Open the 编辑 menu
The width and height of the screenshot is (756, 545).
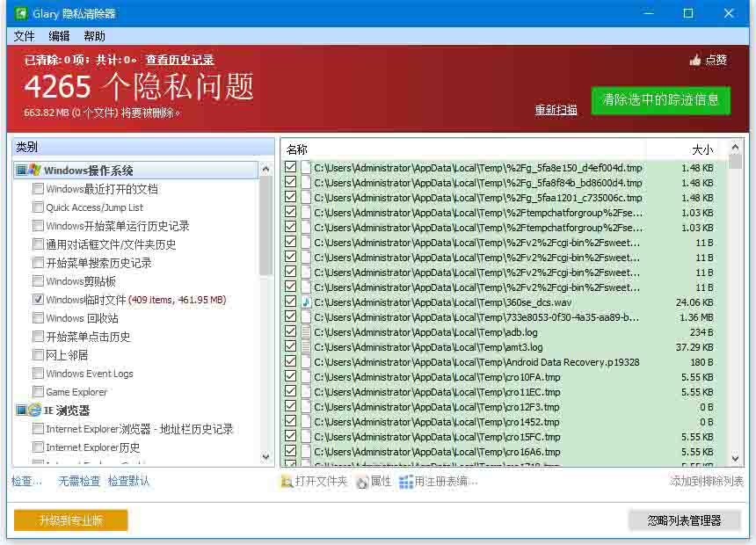[x=59, y=36]
